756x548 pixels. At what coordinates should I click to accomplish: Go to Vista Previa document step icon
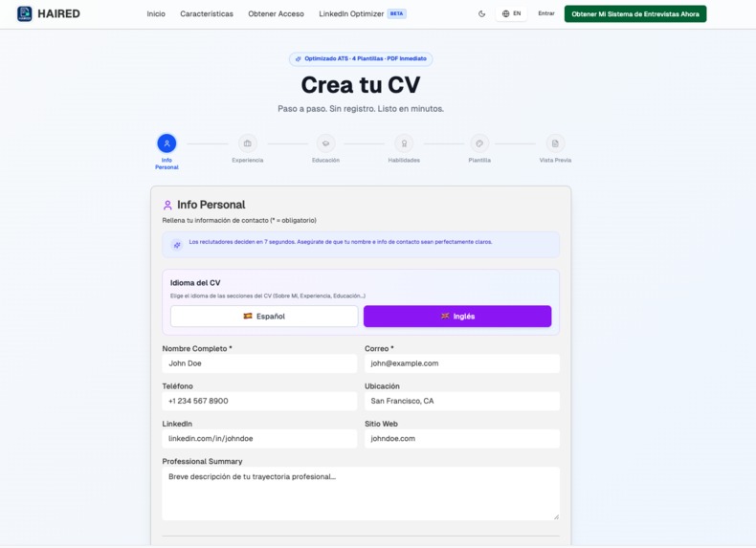555,143
